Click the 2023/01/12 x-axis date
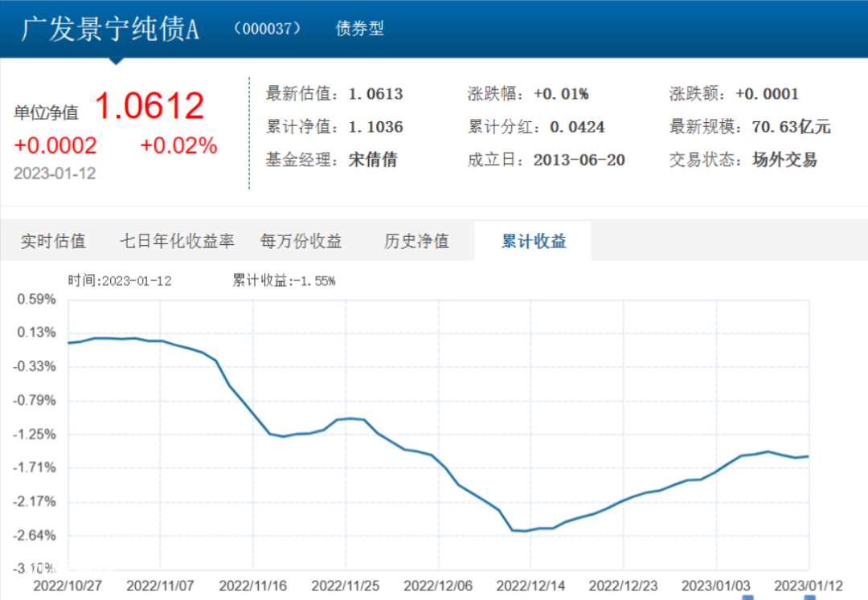 click(x=809, y=586)
